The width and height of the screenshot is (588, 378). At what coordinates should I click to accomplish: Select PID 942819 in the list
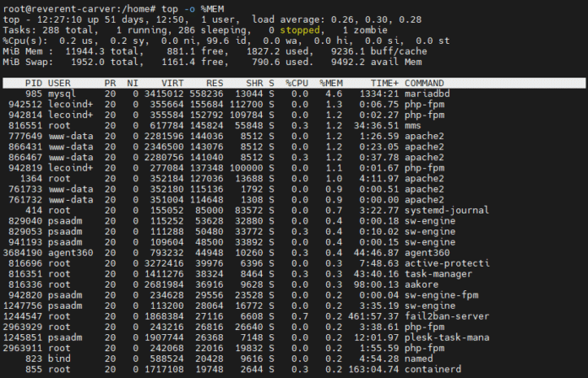[x=25, y=168]
